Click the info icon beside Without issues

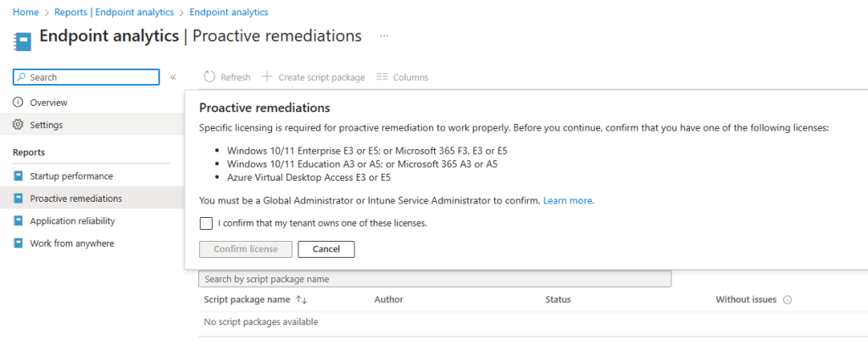pyautogui.click(x=787, y=300)
